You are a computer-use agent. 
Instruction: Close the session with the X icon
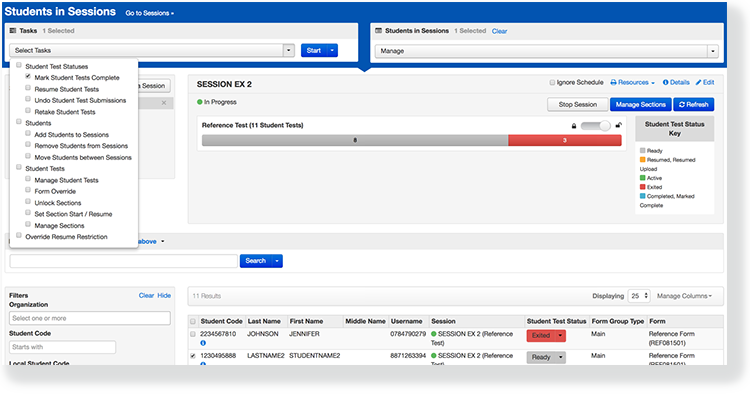164,103
